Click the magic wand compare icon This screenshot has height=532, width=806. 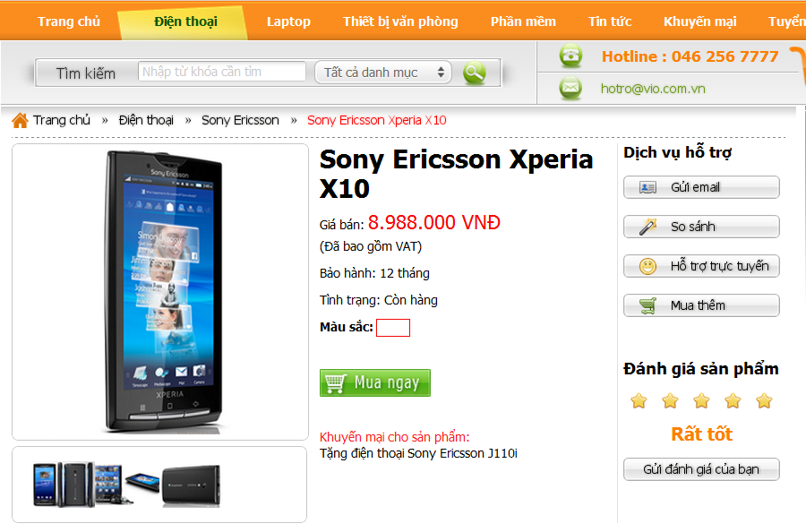point(647,227)
